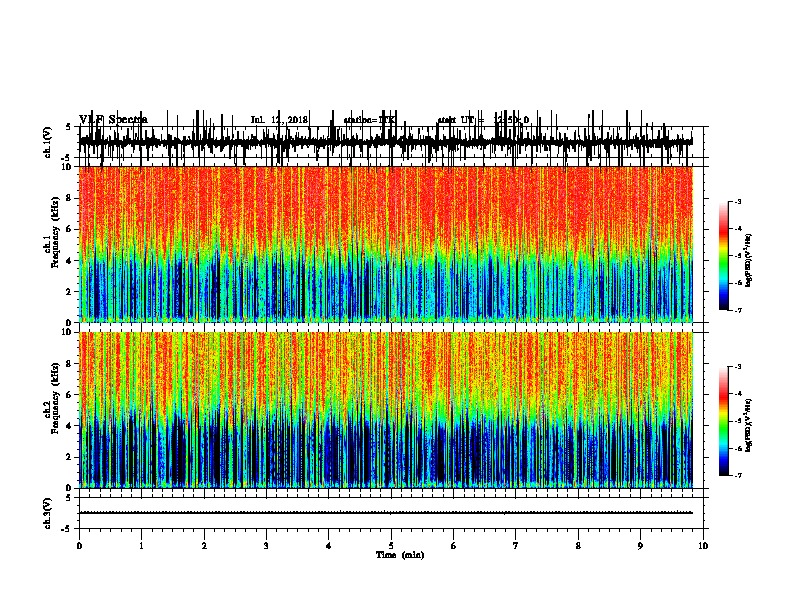Click the '10' kHz tick of ch.2 spectrogram
The width and height of the screenshot is (792, 612).
[x=68, y=332]
